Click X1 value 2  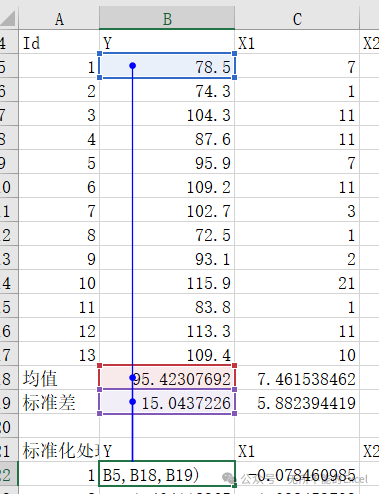(x=297, y=258)
